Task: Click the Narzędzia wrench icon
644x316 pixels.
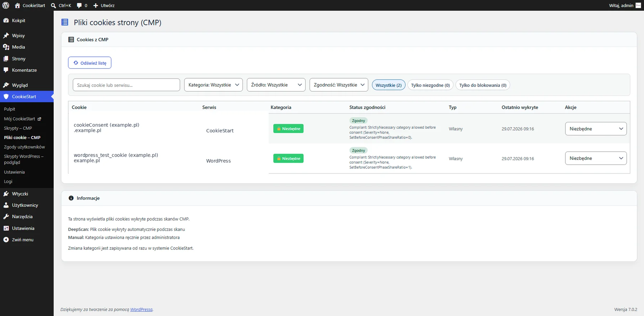Action: (x=6, y=217)
